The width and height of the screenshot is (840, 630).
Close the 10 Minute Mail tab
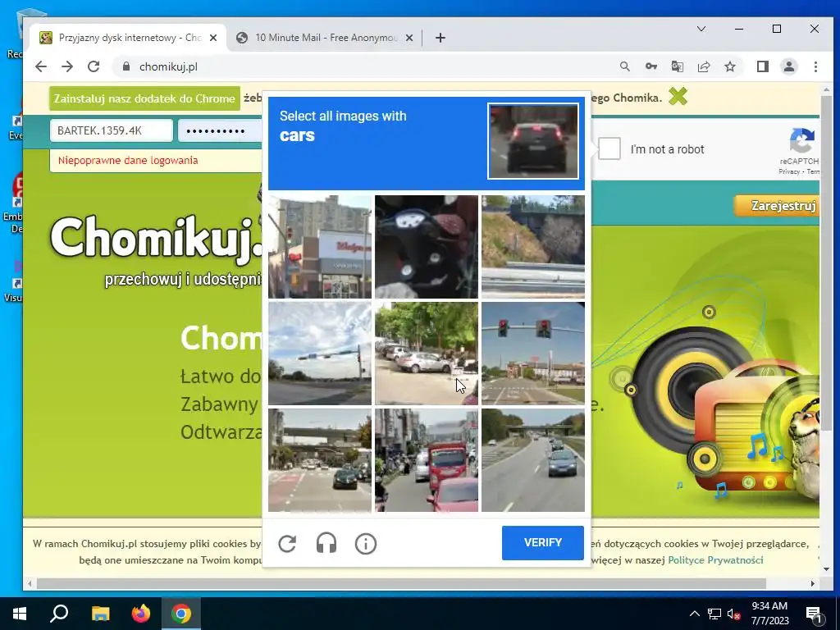click(x=409, y=38)
